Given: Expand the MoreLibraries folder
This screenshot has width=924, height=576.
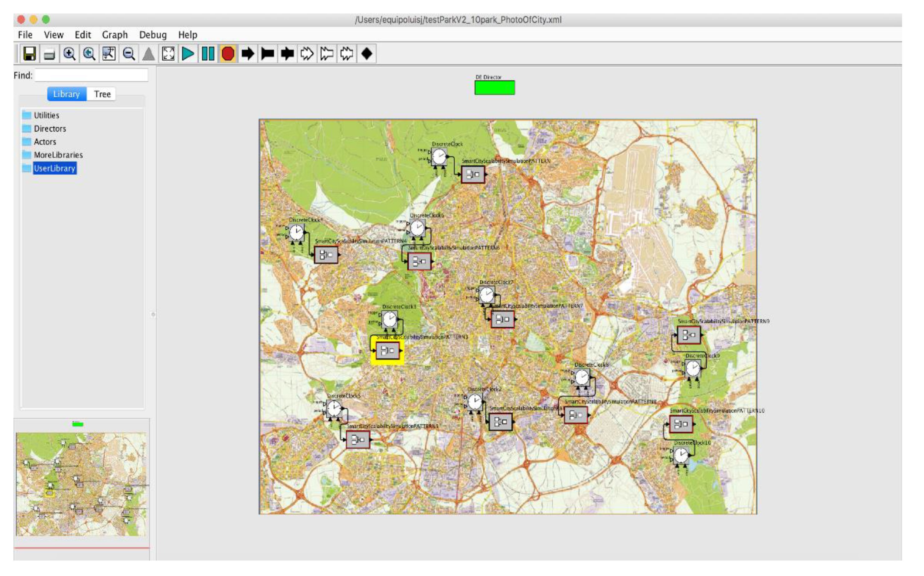Looking at the screenshot, I should (58, 155).
